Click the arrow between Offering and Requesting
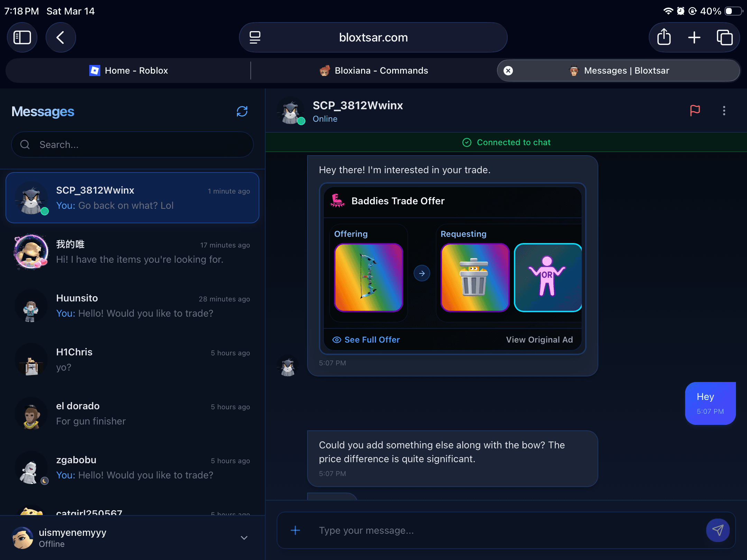This screenshot has height=560, width=747. [422, 273]
